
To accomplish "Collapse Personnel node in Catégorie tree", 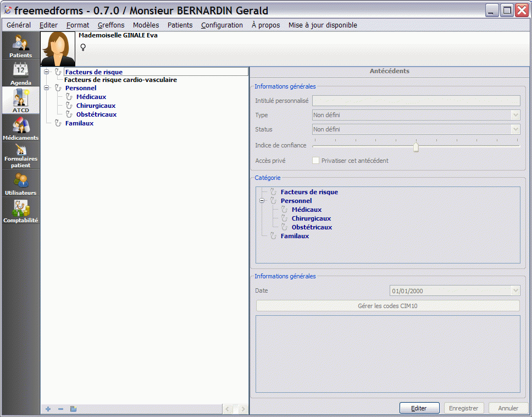I will (x=262, y=201).
